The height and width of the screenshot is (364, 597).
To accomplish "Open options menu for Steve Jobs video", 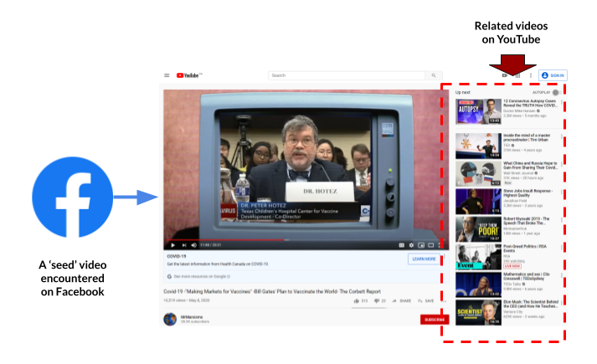I will click(x=562, y=192).
